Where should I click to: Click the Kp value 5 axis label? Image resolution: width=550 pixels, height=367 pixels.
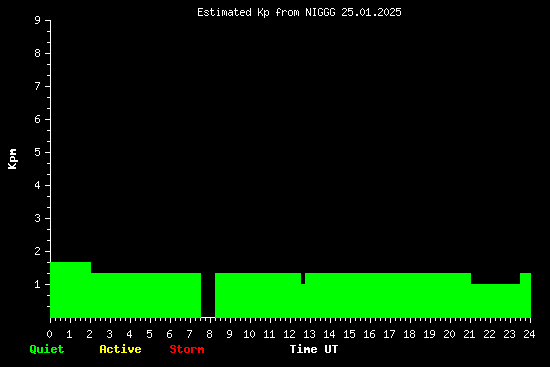[38, 152]
